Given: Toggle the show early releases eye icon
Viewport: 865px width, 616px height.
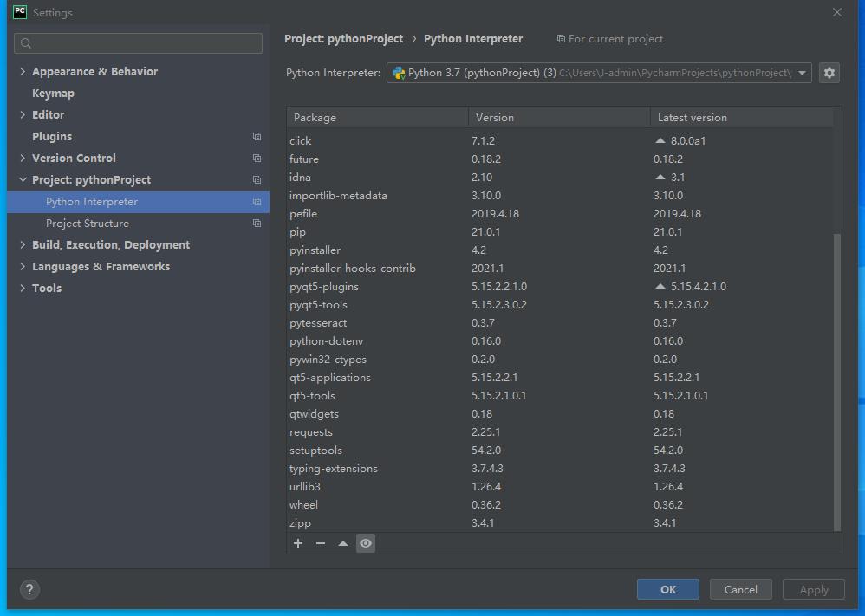Looking at the screenshot, I should click(x=366, y=543).
